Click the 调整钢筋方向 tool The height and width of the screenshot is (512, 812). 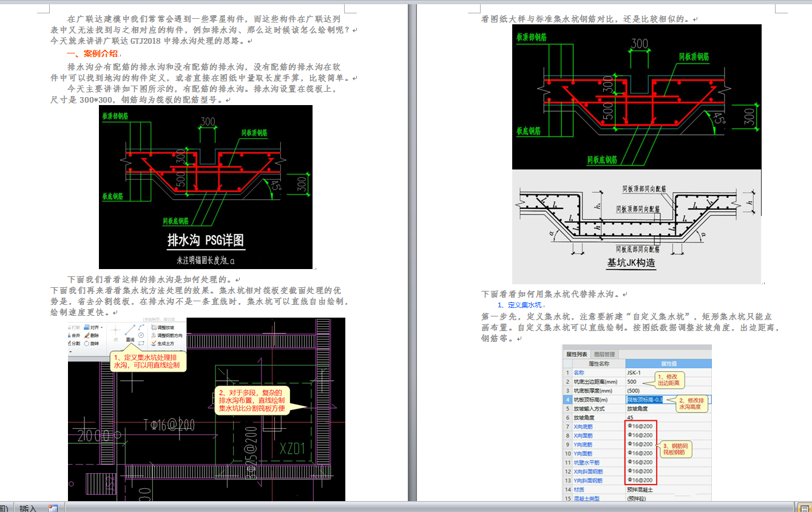click(167, 335)
